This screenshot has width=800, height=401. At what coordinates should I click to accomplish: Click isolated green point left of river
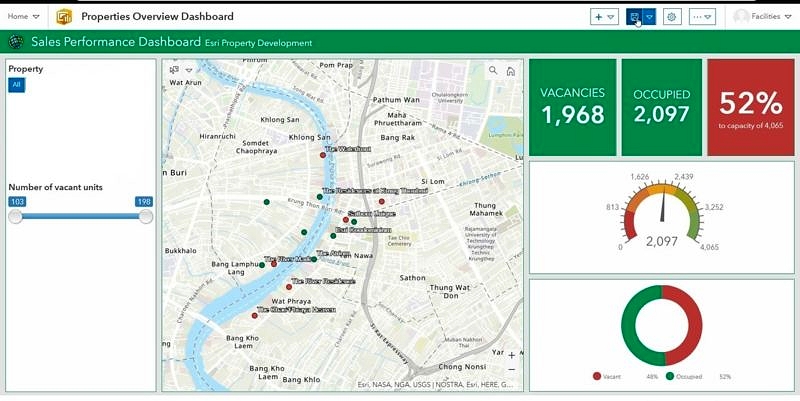click(266, 202)
